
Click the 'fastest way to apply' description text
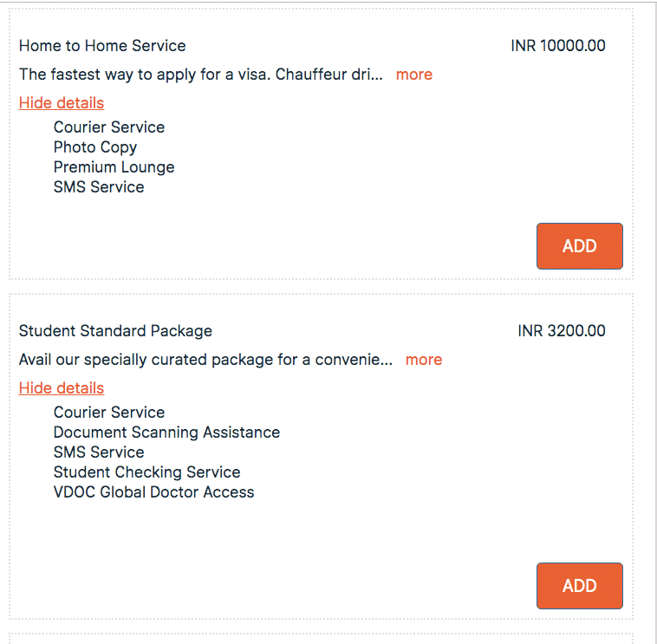200,75
